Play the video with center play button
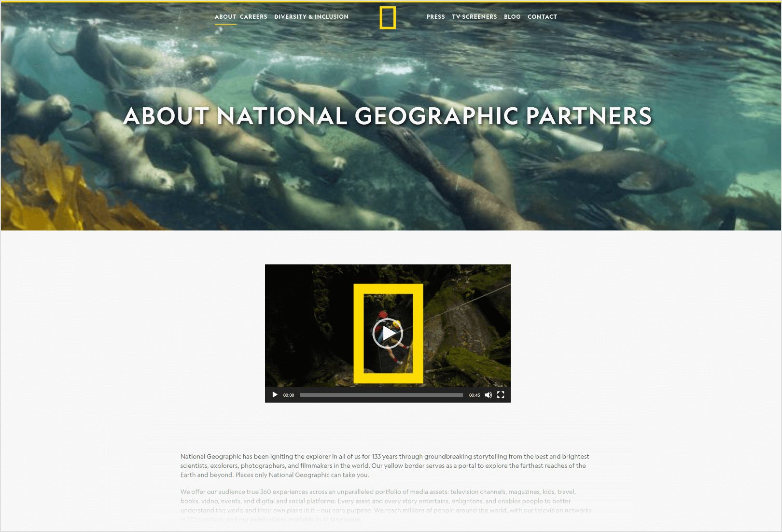782x532 pixels. pyautogui.click(x=388, y=333)
